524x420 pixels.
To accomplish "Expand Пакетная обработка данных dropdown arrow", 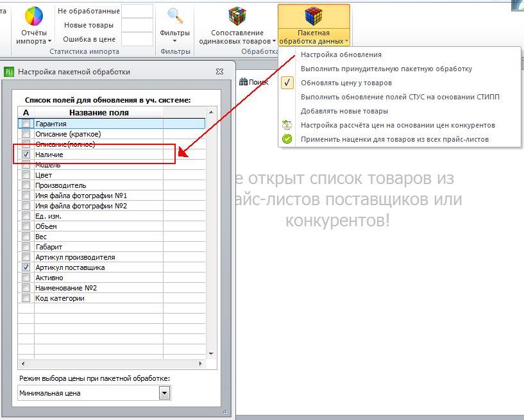I will (x=346, y=41).
